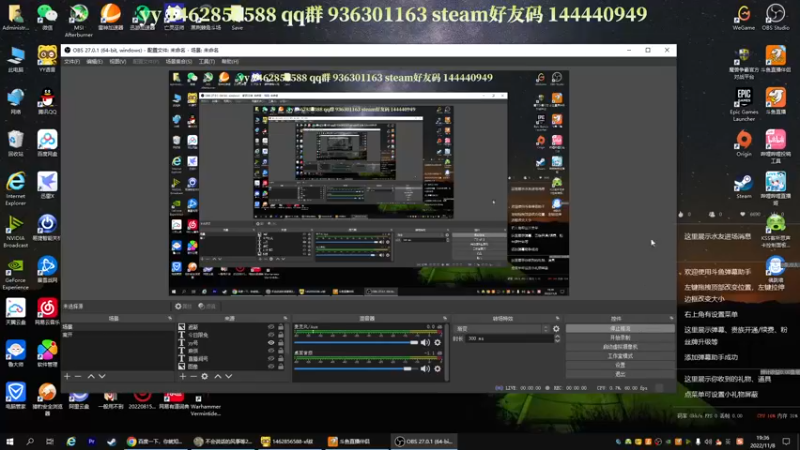Open taskbar search icon
The image size is (800, 450).
pyautogui.click(x=30, y=441)
